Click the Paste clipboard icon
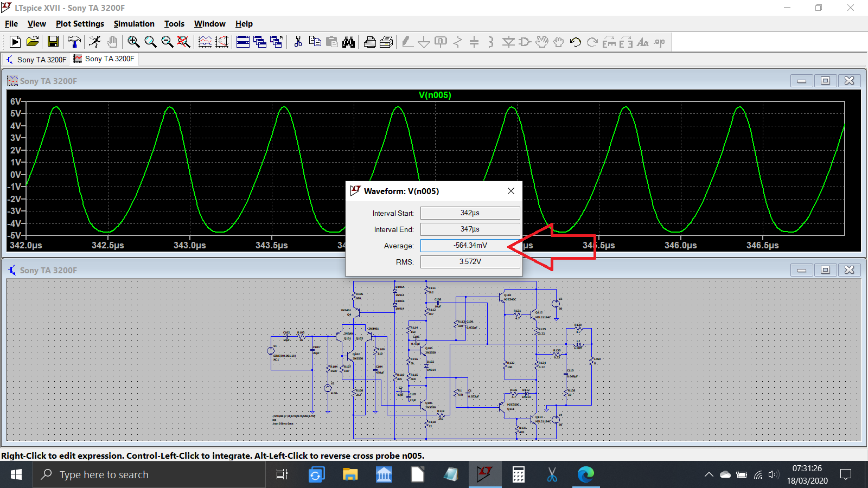The width and height of the screenshot is (868, 488). click(332, 42)
